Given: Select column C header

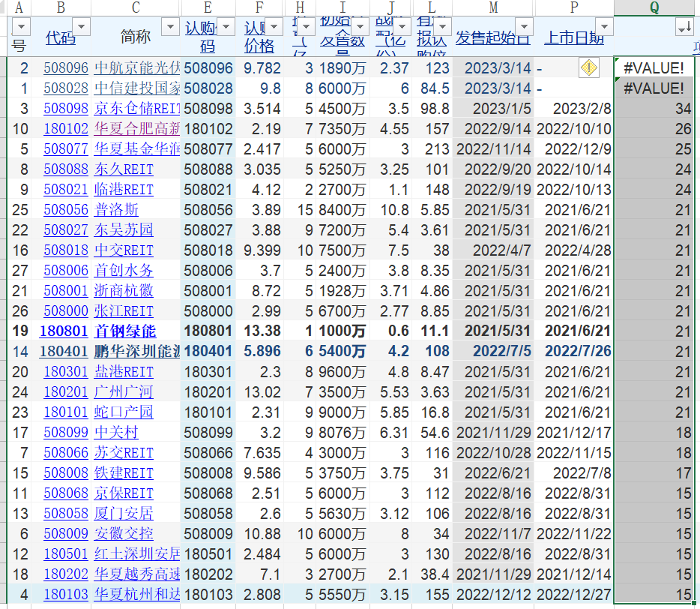Looking at the screenshot, I should tap(135, 7).
